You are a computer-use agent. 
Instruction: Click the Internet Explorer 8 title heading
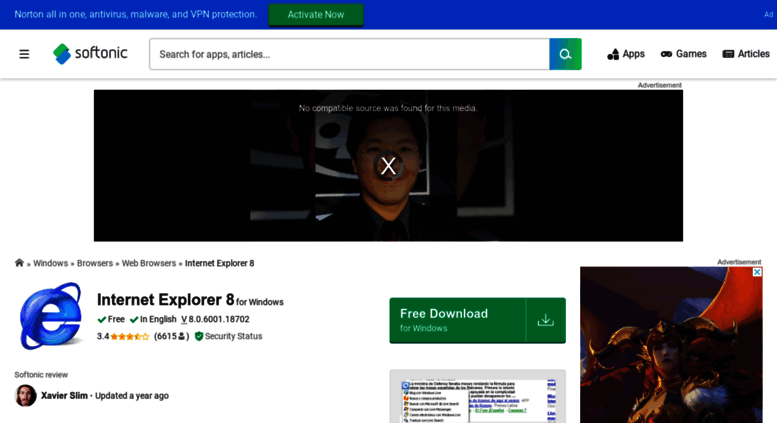click(x=166, y=300)
